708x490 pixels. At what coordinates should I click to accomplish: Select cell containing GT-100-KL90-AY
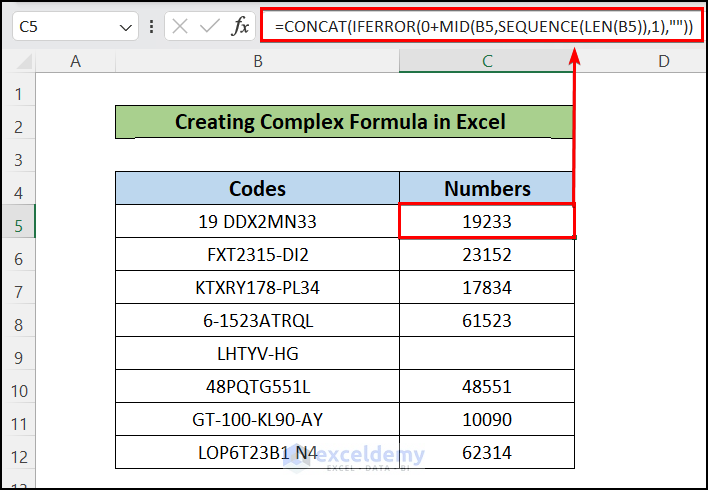click(257, 419)
